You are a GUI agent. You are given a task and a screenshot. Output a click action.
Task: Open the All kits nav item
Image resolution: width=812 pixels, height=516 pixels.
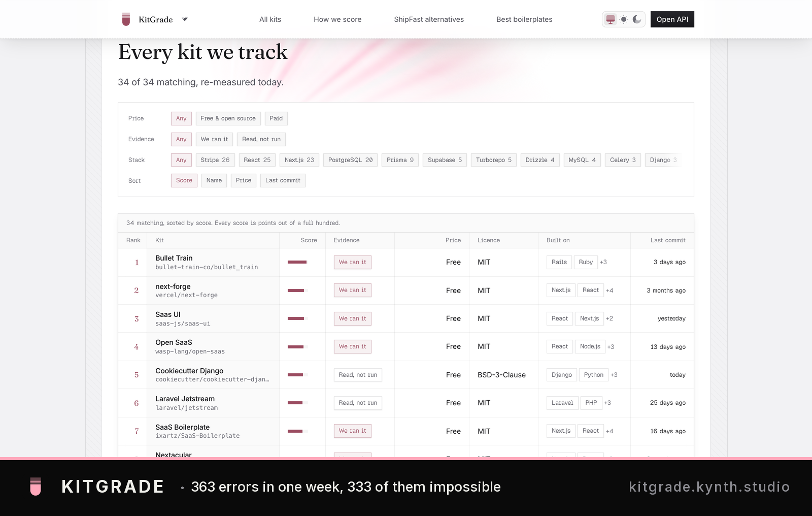[x=270, y=19]
